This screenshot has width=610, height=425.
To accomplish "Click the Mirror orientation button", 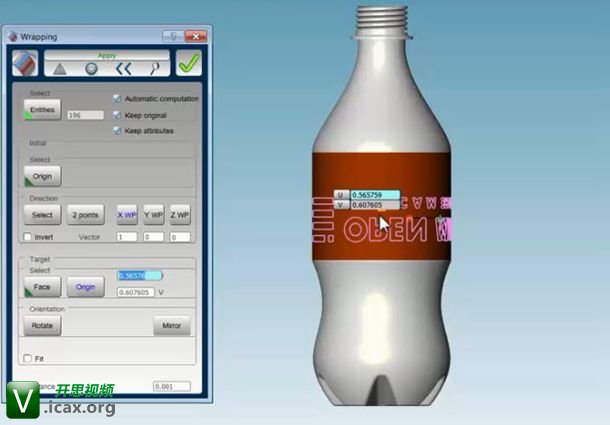I will (172, 325).
